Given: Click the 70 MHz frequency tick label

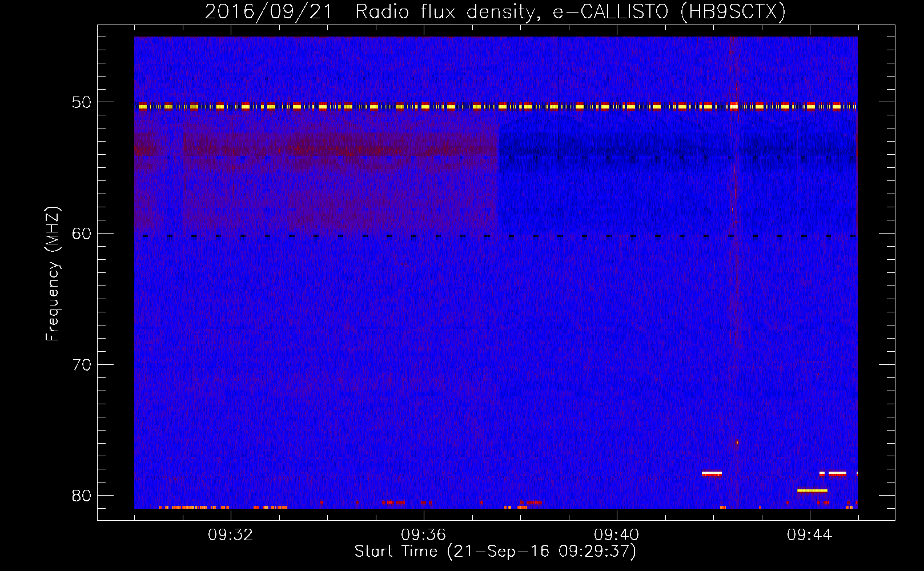Looking at the screenshot, I should [x=82, y=364].
